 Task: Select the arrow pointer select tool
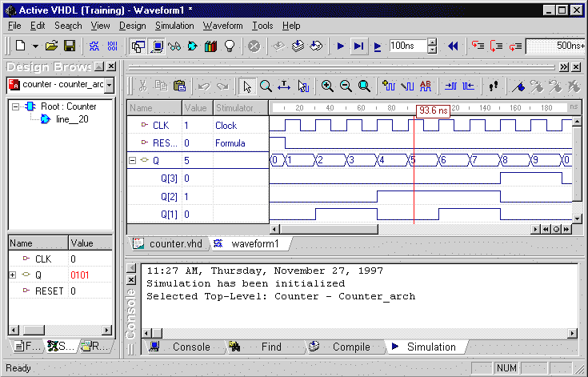[246, 86]
